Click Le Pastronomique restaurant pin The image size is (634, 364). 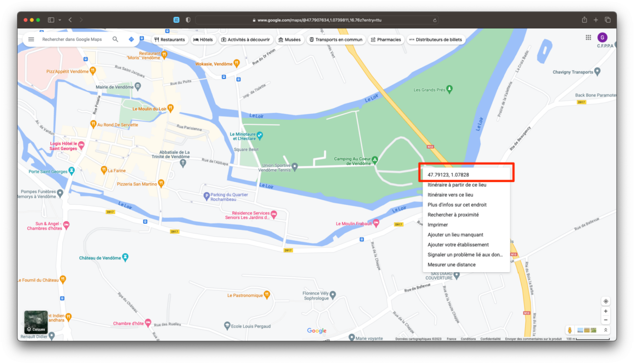267,295
